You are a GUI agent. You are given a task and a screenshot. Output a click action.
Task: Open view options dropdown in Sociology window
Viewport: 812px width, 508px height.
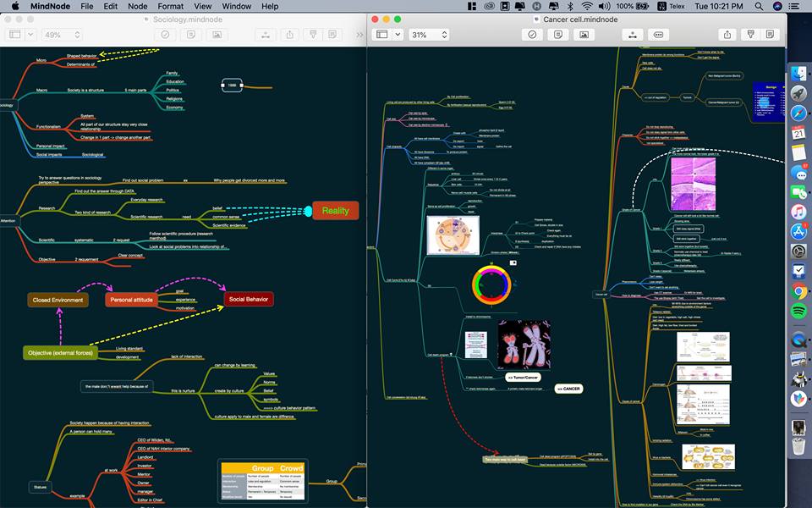(30, 35)
